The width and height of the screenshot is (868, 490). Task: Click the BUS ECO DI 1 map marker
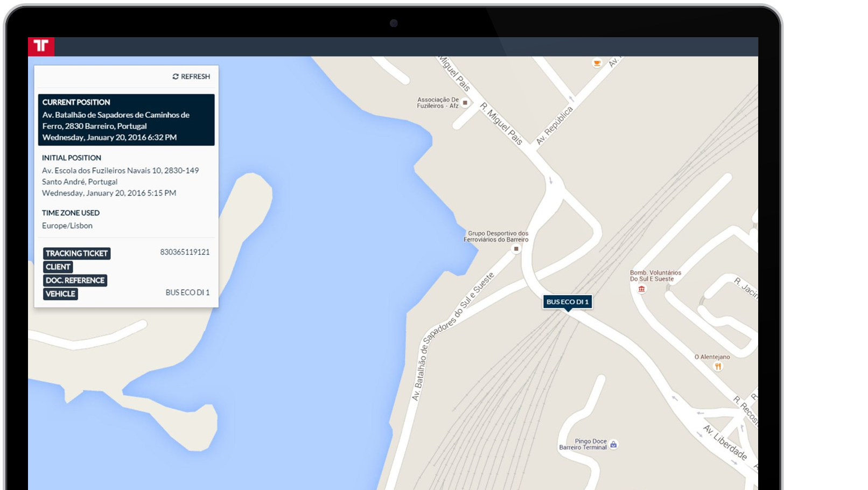pyautogui.click(x=568, y=302)
